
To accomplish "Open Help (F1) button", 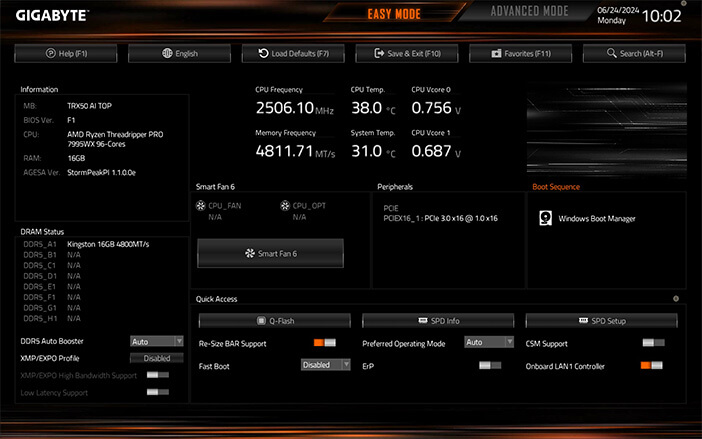I will point(66,53).
